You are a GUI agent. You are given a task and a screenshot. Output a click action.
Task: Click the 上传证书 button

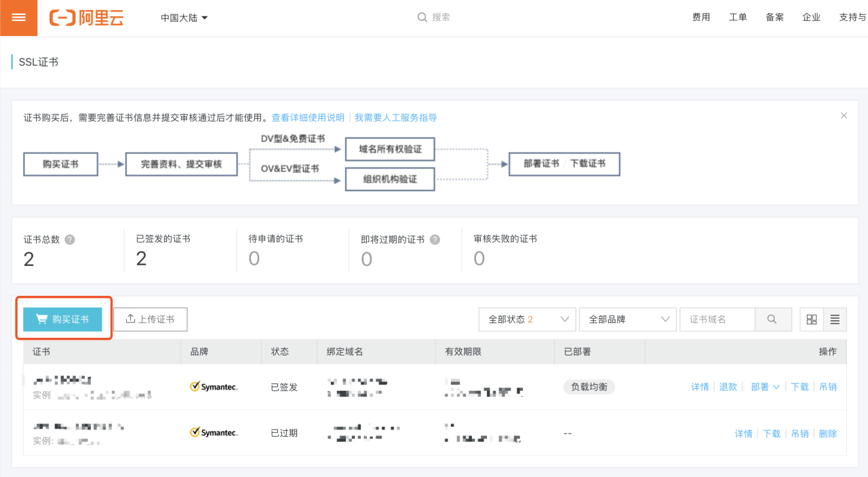pos(150,319)
